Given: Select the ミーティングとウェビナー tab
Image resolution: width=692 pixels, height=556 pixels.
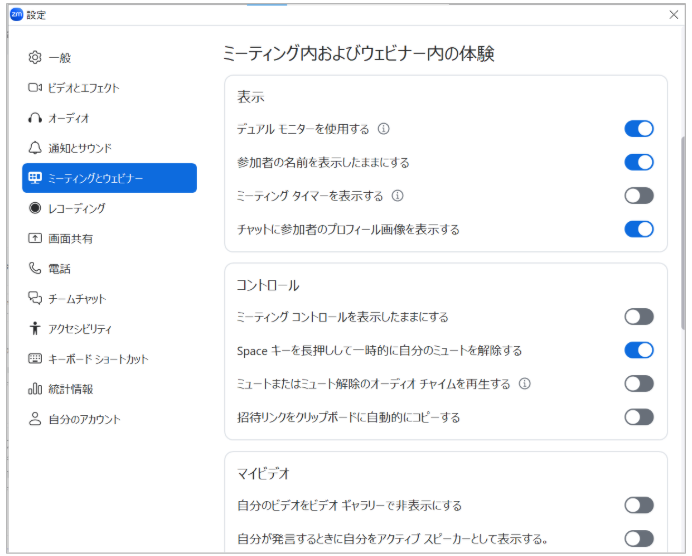Looking at the screenshot, I should point(109,178).
